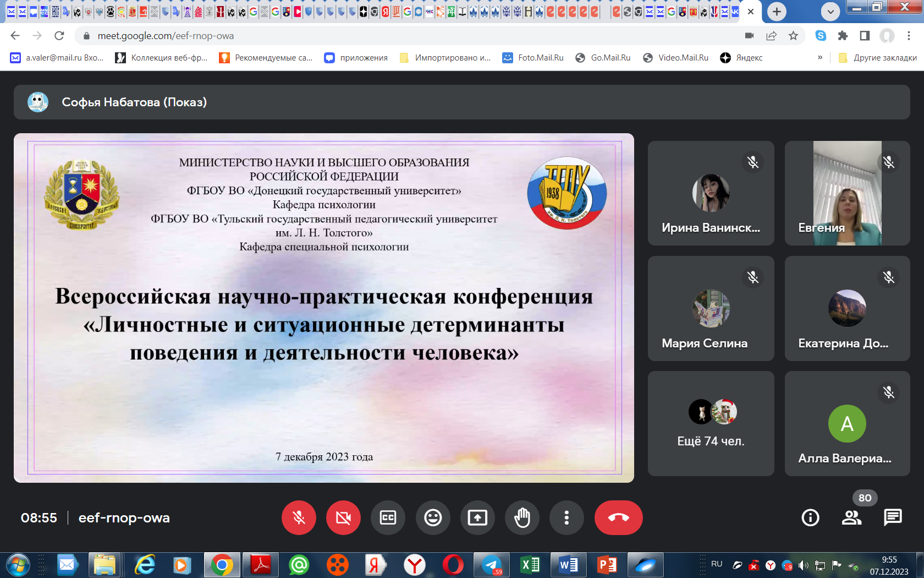
Task: Raise hand using the hand icon
Action: tap(522, 517)
